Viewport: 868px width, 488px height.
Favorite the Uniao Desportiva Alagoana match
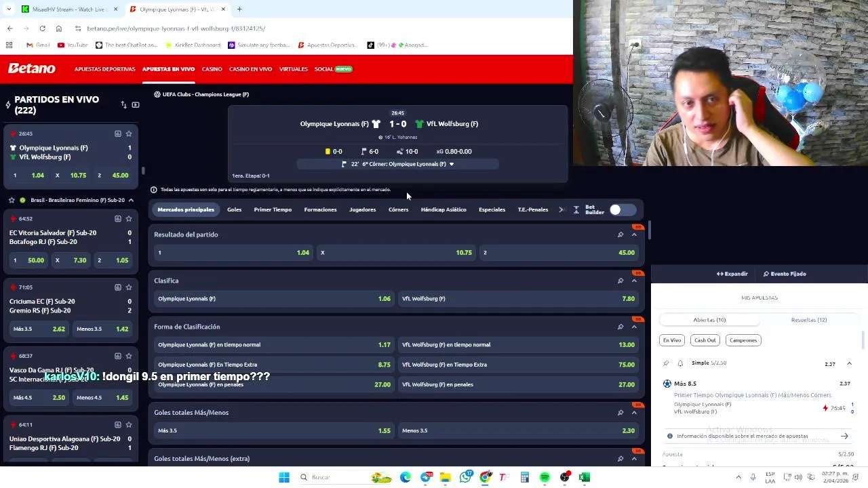129,424
